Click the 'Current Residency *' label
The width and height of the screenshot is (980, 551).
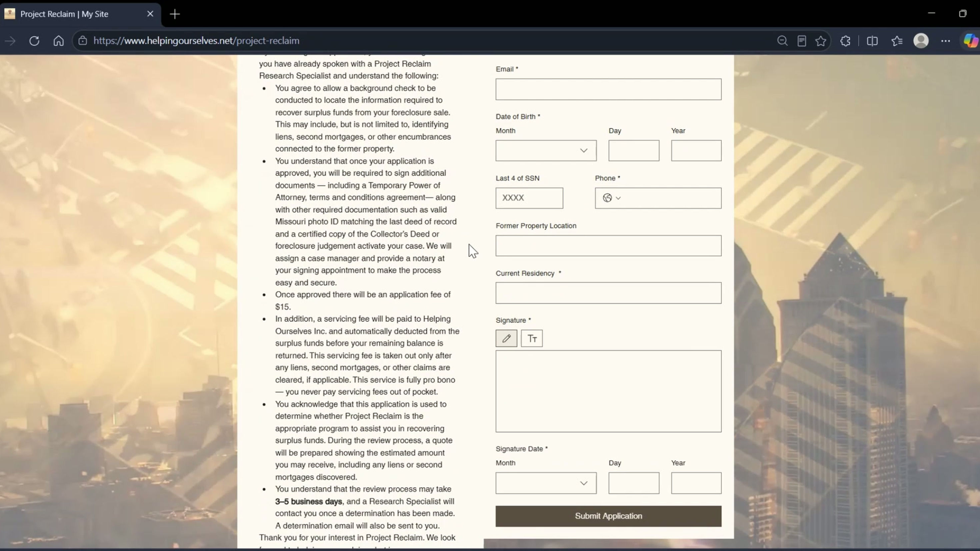tap(528, 273)
